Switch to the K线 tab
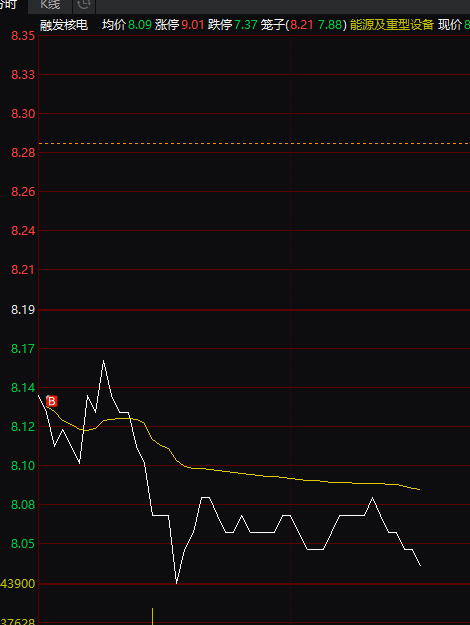Image resolution: width=470 pixels, height=625 pixels. (50, 5)
